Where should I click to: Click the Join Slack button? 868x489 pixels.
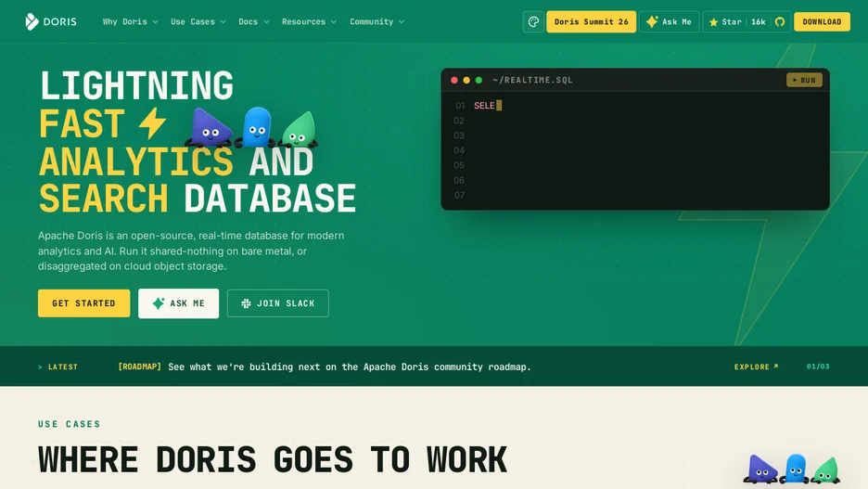[278, 303]
